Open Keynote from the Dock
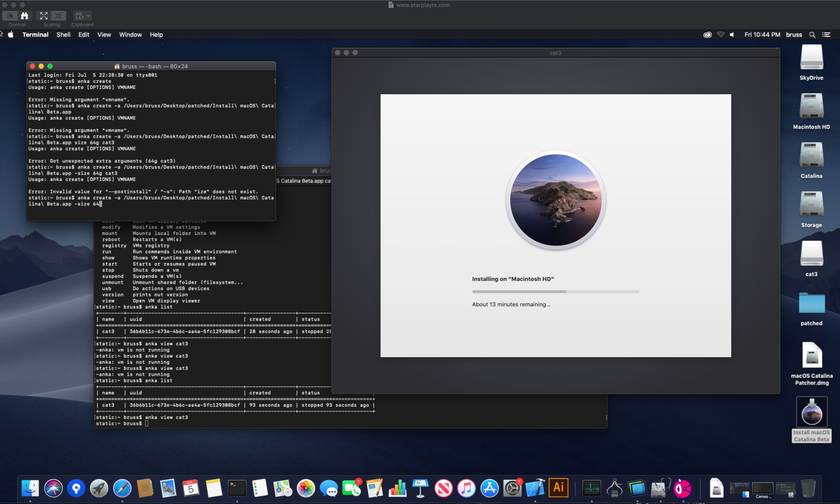Viewport: 840px width, 504px height. [x=420, y=488]
